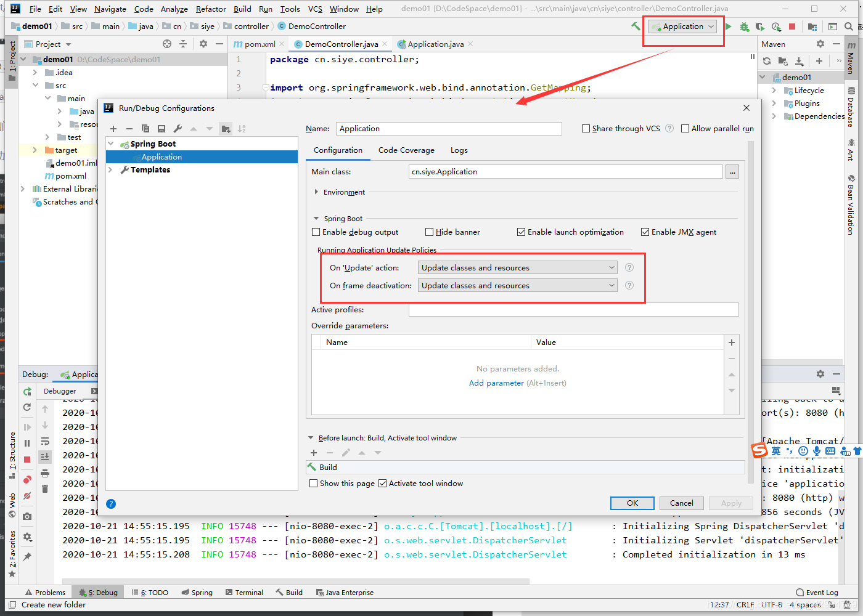Collapse Spring Boot node in configurations tree
The width and height of the screenshot is (863, 616).
click(x=111, y=144)
